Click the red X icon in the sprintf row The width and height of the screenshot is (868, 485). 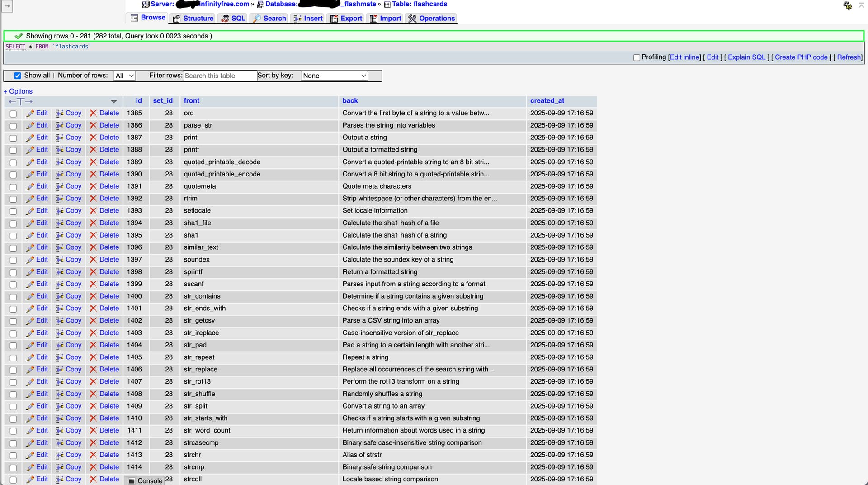point(93,272)
